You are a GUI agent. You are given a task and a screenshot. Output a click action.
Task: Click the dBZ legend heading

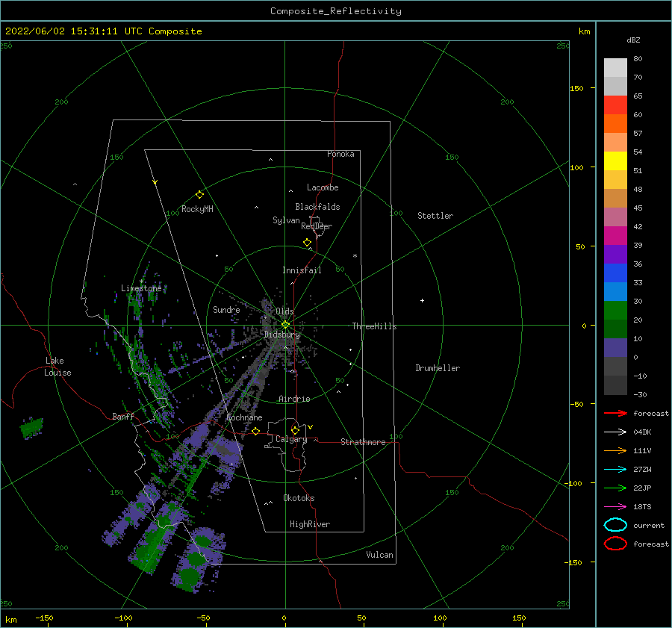pyautogui.click(x=633, y=40)
